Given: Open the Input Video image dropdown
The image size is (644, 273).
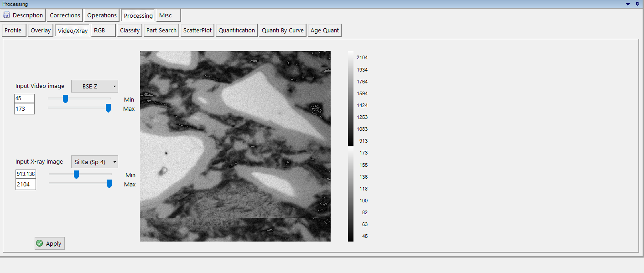Looking at the screenshot, I should pos(94,86).
